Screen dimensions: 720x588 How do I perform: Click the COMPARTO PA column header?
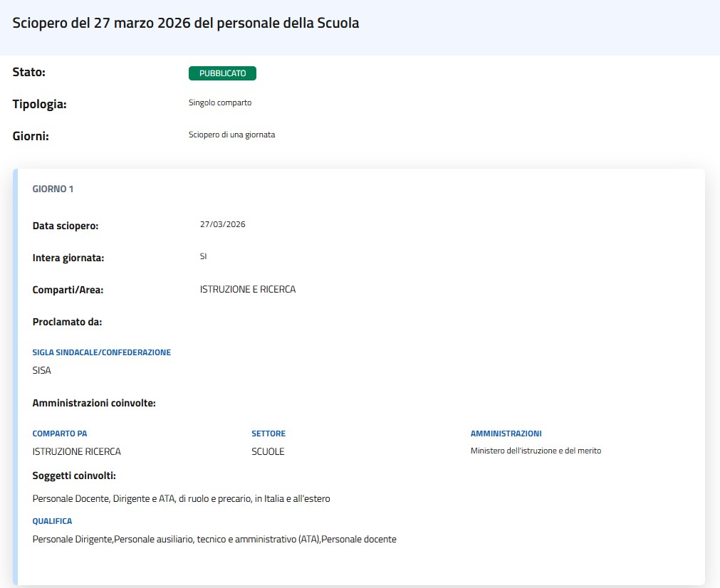(60, 434)
